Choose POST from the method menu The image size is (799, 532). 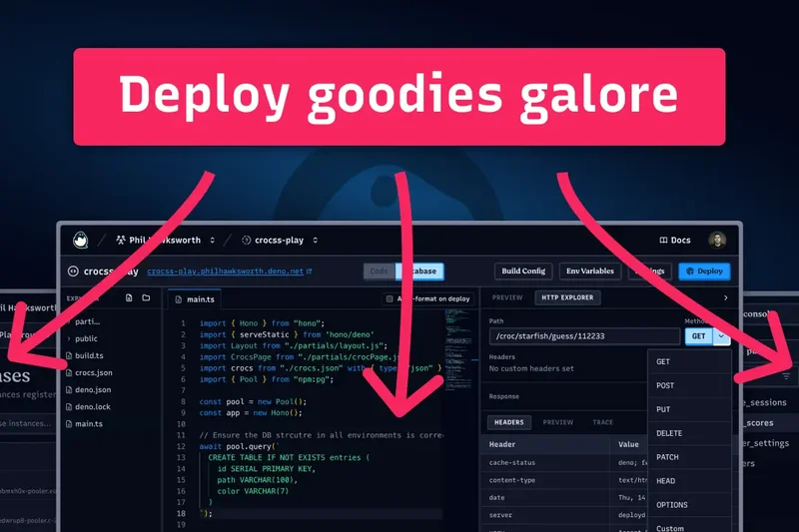[689, 385]
